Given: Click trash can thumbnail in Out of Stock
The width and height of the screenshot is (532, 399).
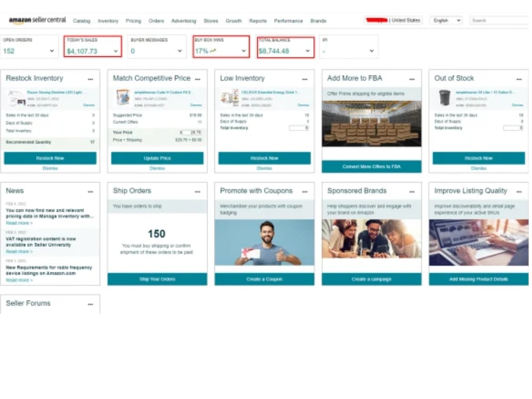Looking at the screenshot, I should coord(444,98).
